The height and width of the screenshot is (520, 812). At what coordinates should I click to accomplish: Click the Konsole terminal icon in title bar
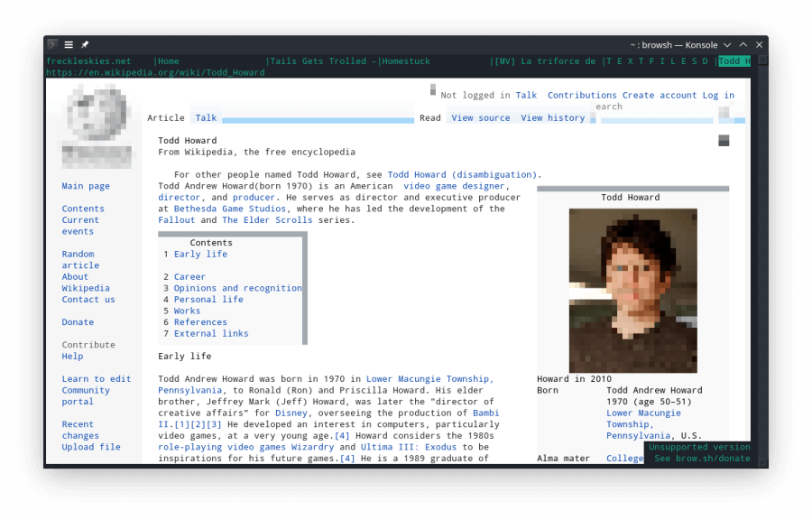click(52, 44)
